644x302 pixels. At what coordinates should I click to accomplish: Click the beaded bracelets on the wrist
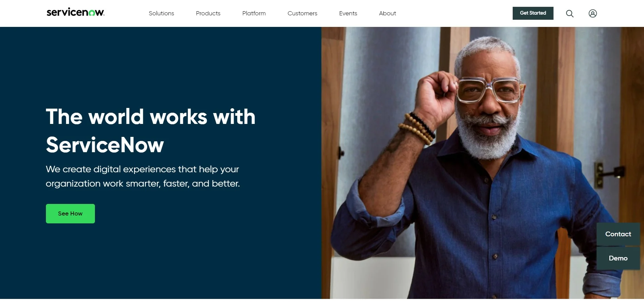(417, 128)
